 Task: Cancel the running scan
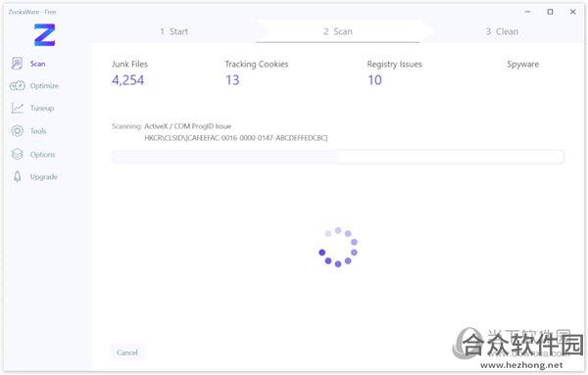tap(127, 352)
